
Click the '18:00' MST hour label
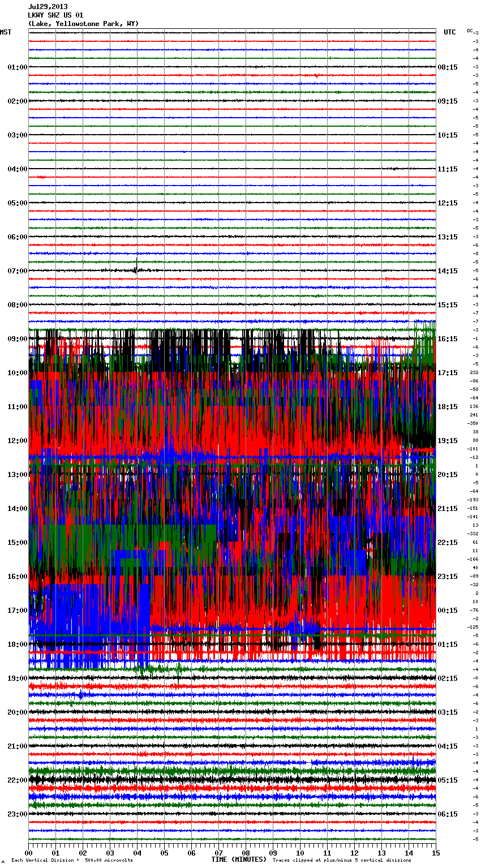[17, 644]
